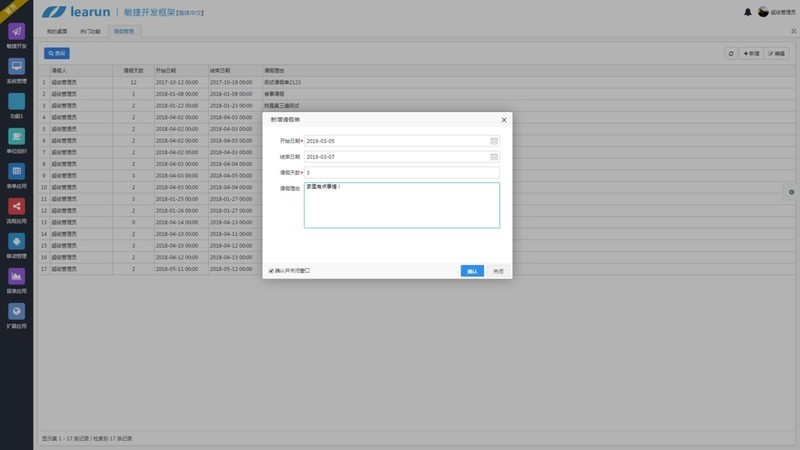Click the records count status text at bottom
This screenshot has height=450, width=800.
[x=87, y=438]
